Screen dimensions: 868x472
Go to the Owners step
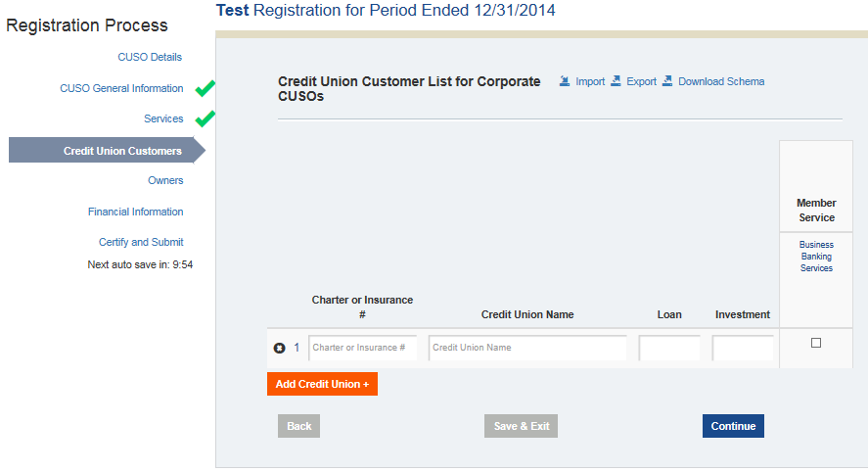point(165,180)
